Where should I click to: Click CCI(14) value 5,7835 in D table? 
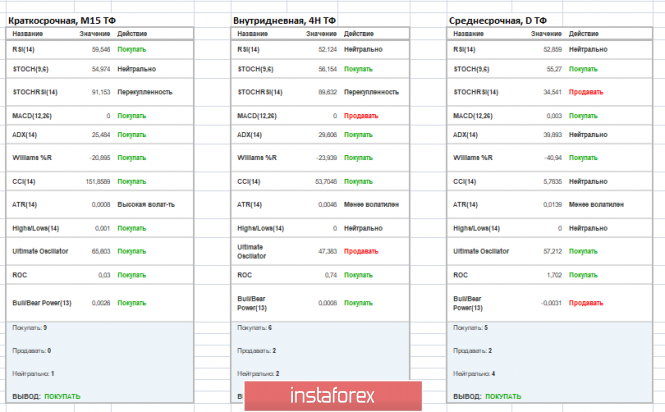tap(553, 181)
